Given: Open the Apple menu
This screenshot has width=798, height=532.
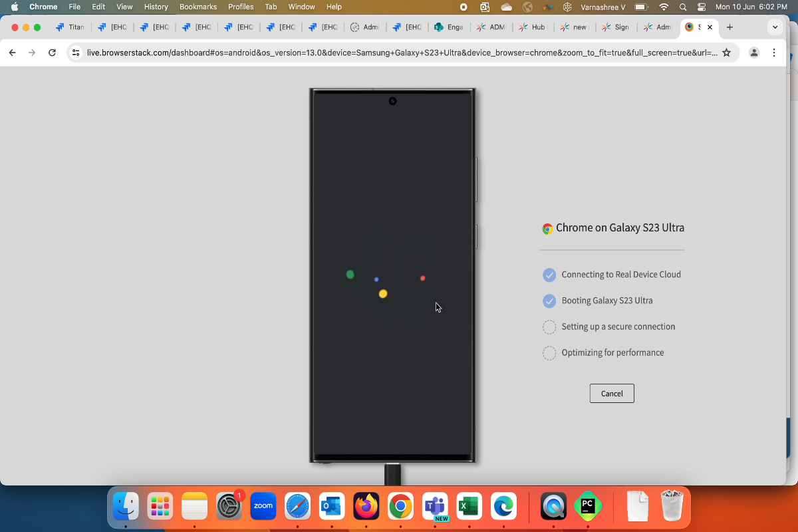Looking at the screenshot, I should [x=14, y=7].
